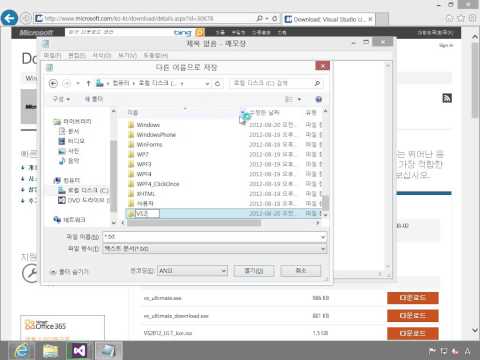Open Visual Studio from the taskbar
Viewport: 480px width, 360px height.
point(79,351)
